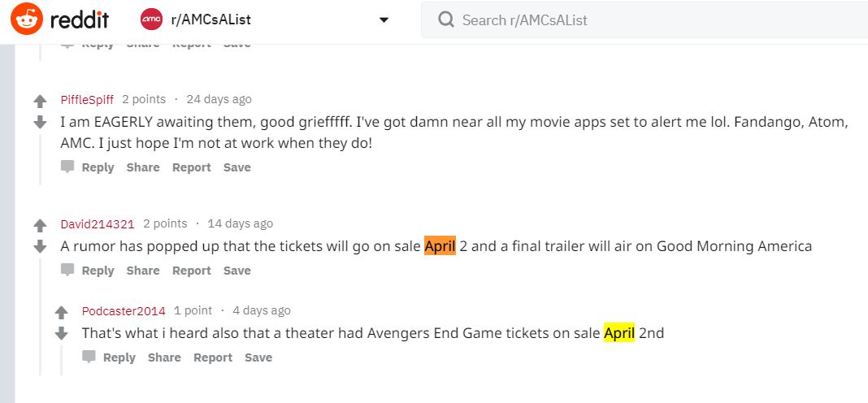Open PiffleSpiff's user profile
This screenshot has width=868, height=403.
[x=86, y=99]
